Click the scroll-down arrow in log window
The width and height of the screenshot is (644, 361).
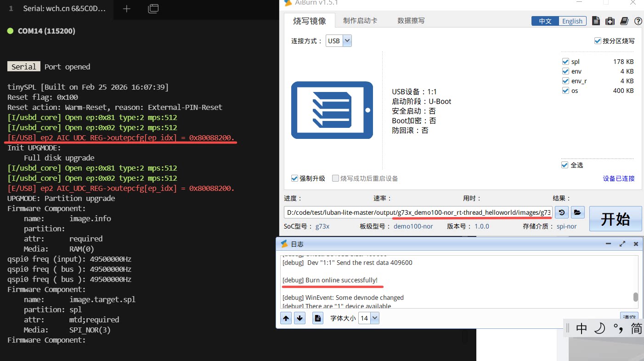coord(300,318)
